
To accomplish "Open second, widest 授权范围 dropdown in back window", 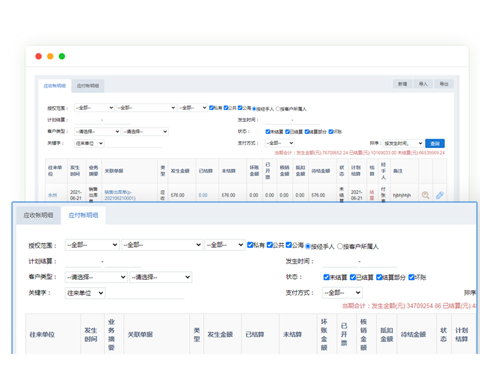I will click(146, 108).
